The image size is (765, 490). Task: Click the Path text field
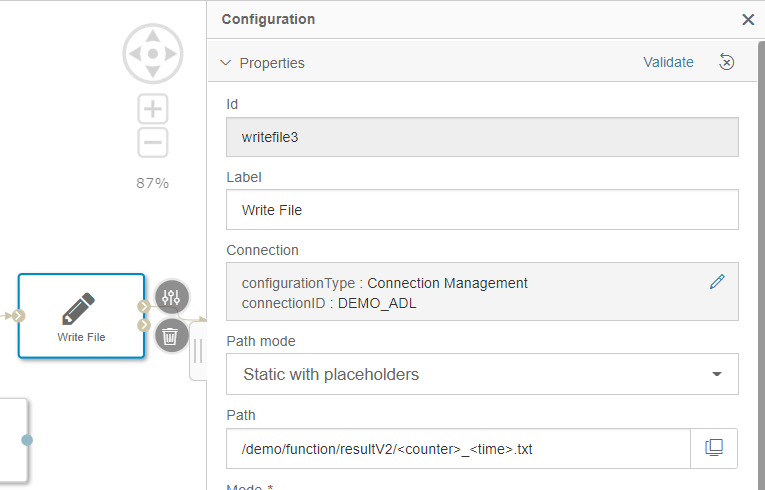coord(458,449)
